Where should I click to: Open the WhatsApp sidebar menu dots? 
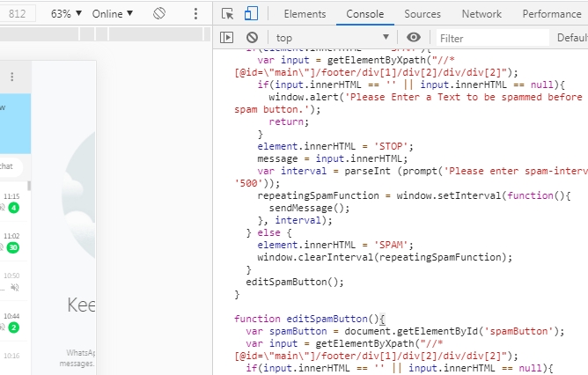tap(12, 77)
